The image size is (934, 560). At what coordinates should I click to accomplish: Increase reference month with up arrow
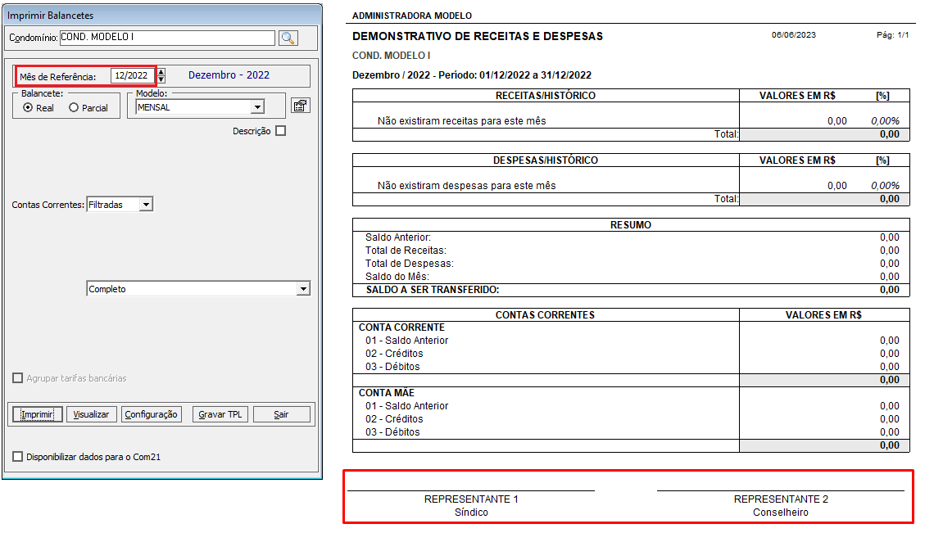(161, 71)
